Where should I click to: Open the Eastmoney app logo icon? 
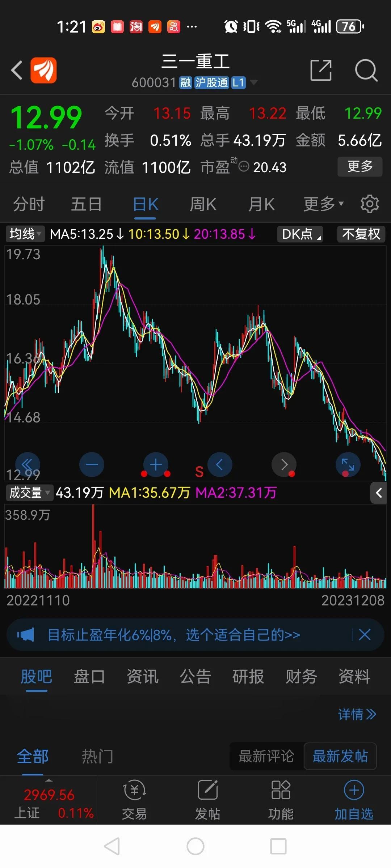point(43,70)
